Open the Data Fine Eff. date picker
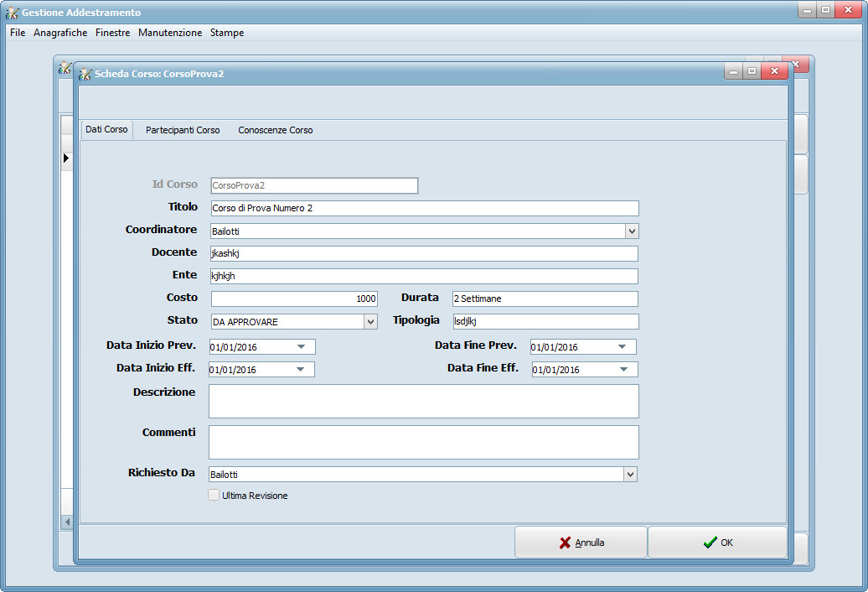Image resolution: width=868 pixels, height=592 pixels. [x=623, y=369]
